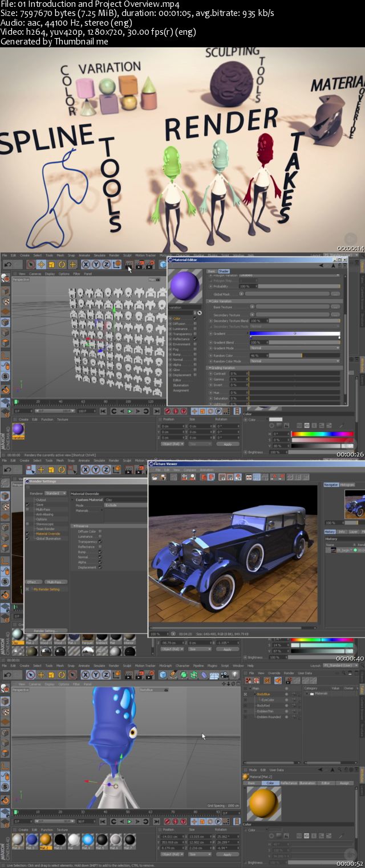Toggle Reflectance channel checkbox in Material Editor
This screenshot has height=868, width=365.
pyautogui.click(x=195, y=339)
